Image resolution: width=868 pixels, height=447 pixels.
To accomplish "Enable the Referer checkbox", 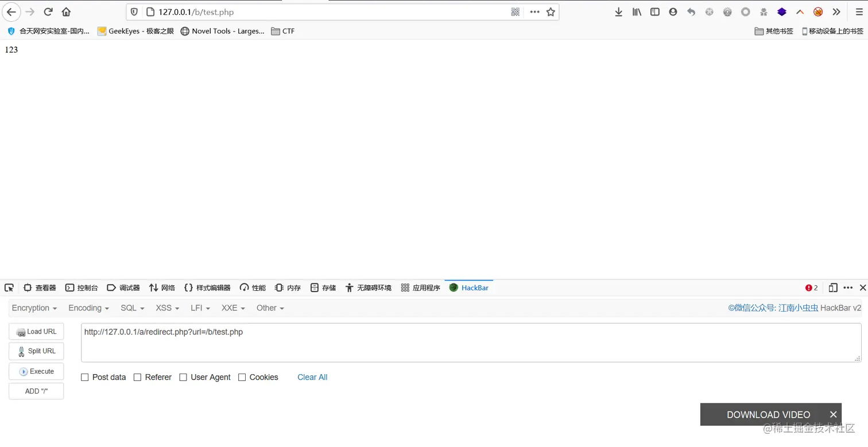I will 137,377.
